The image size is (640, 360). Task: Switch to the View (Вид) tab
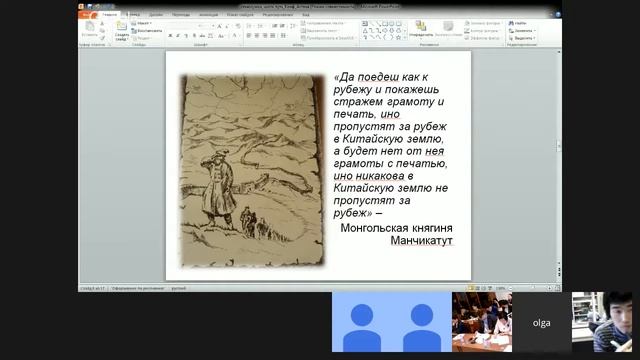(x=306, y=14)
